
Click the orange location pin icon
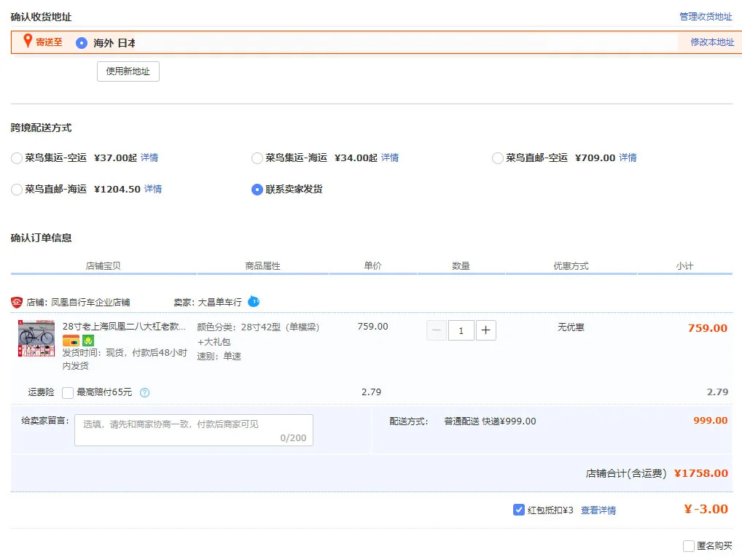(x=28, y=42)
